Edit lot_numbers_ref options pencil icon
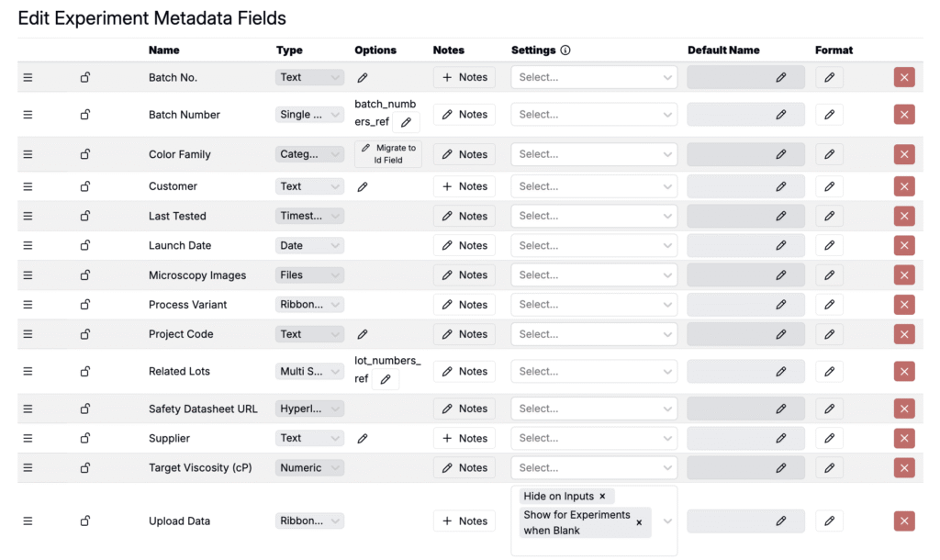 [386, 379]
